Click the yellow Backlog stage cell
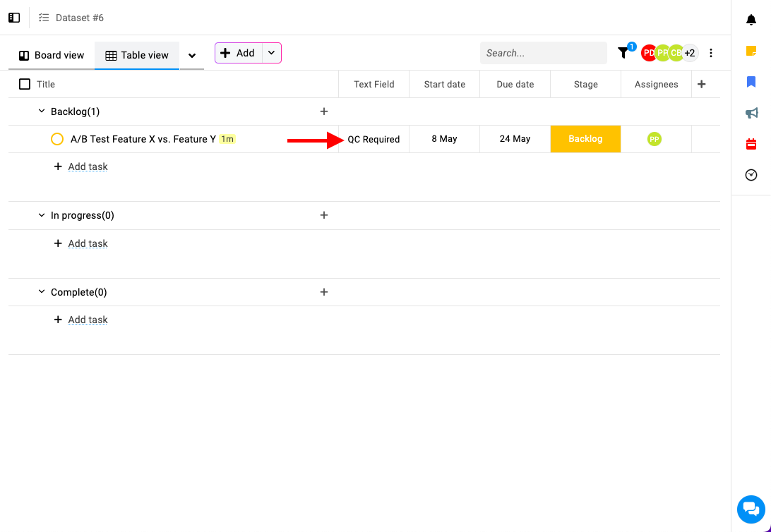The image size is (771, 532). (x=585, y=139)
